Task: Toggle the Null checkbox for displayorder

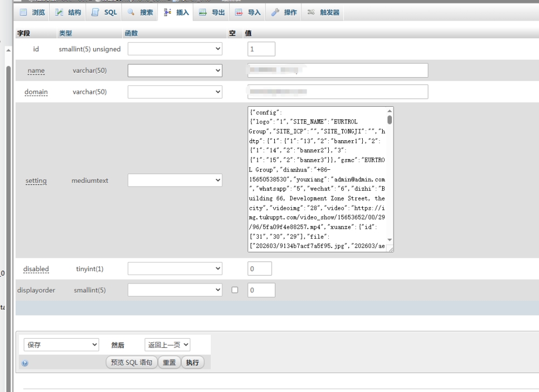Action: (234, 290)
